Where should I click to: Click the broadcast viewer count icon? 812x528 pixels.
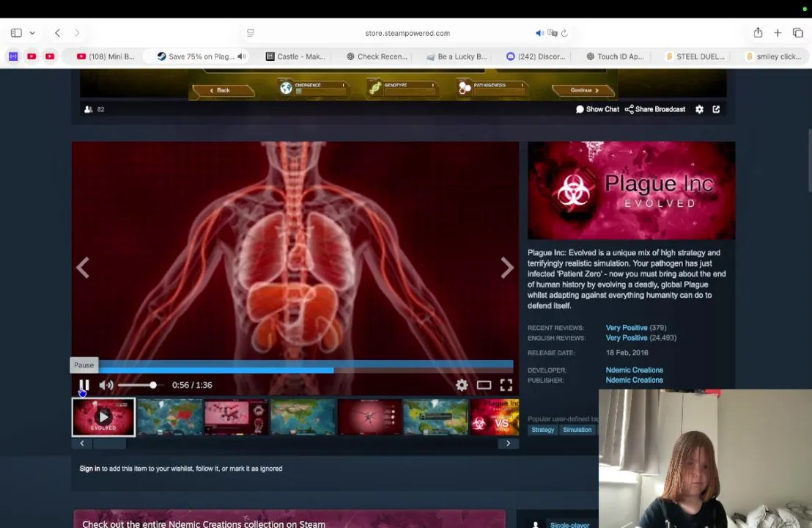[89, 109]
